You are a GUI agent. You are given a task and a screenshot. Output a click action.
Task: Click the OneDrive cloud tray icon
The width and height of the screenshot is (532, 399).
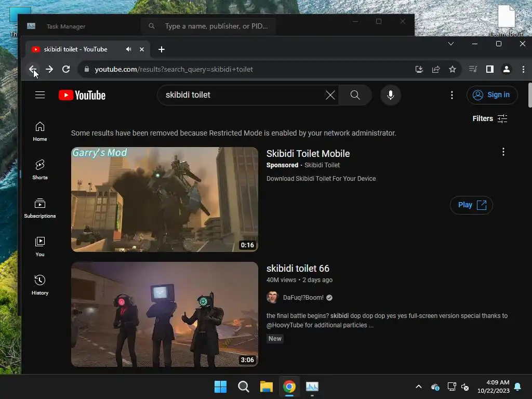[435, 387]
